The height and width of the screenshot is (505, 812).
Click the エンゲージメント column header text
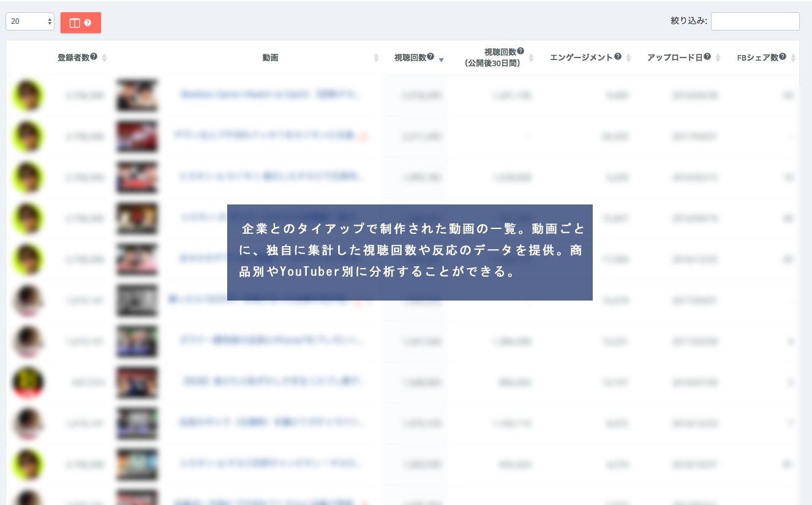(x=581, y=58)
